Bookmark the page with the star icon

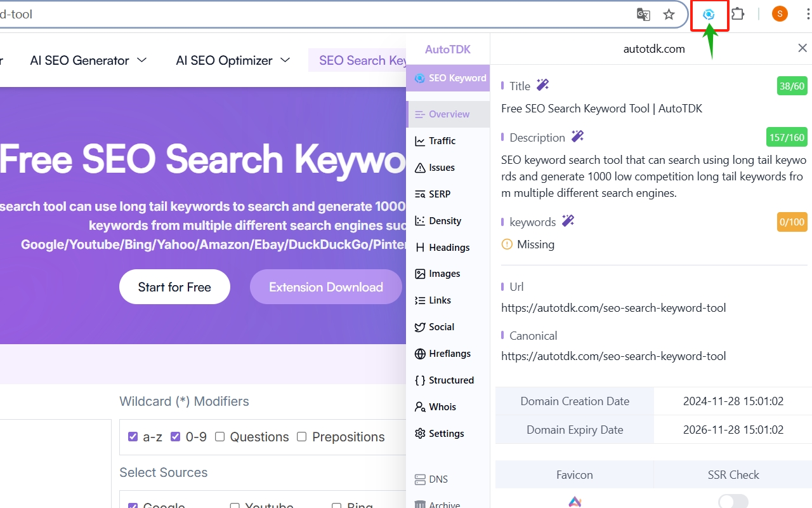click(x=669, y=14)
